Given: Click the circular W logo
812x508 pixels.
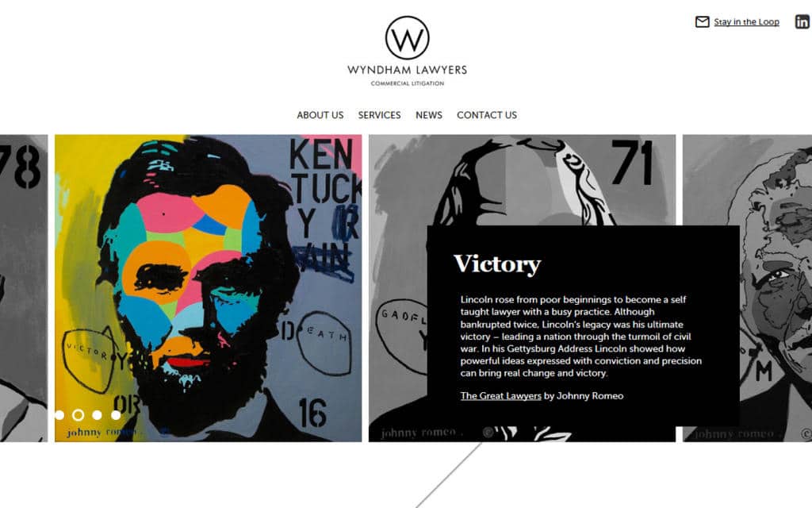Looking at the screenshot, I should coord(407,38).
